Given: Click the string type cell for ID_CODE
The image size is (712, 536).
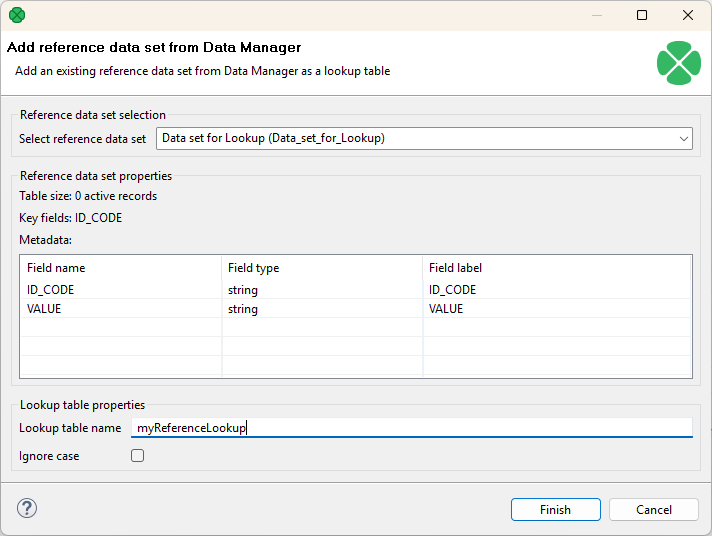Looking at the screenshot, I should point(243,290).
